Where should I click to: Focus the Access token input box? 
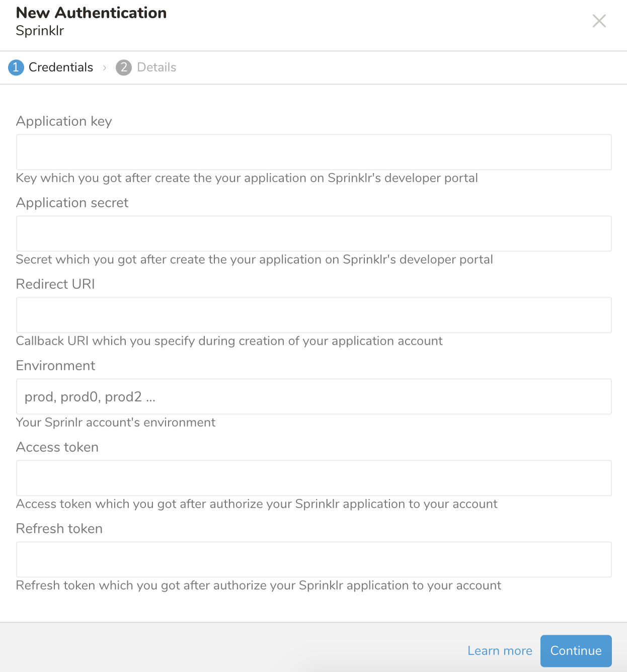coord(313,478)
